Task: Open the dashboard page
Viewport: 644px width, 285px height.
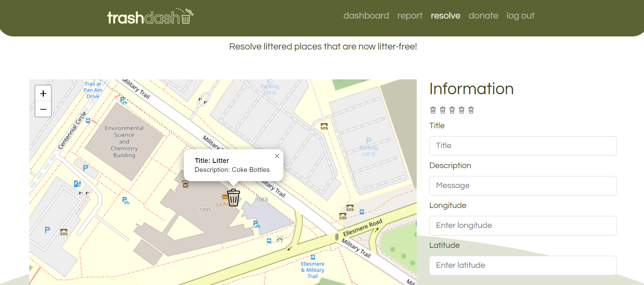Action: click(366, 15)
